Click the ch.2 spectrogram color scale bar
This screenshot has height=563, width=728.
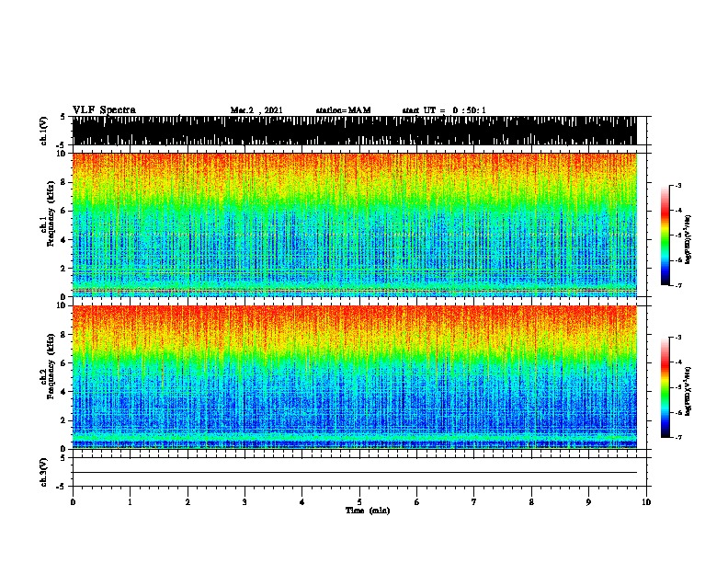[665, 387]
